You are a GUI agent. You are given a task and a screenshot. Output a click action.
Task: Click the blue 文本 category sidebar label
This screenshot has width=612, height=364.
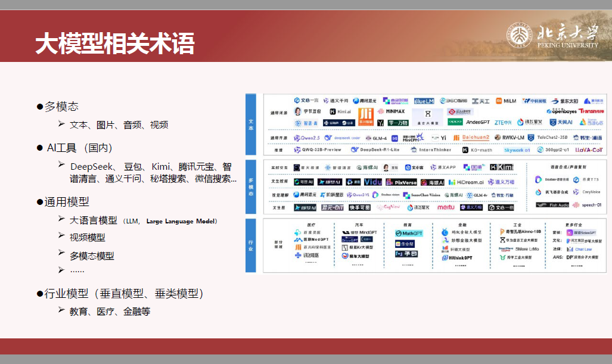tap(250, 125)
